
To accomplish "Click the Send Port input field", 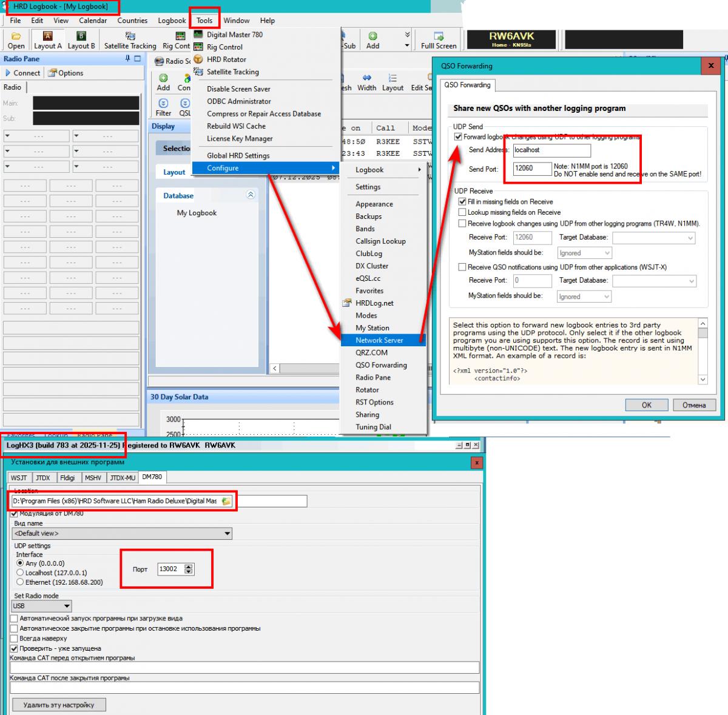I will pyautogui.click(x=532, y=169).
